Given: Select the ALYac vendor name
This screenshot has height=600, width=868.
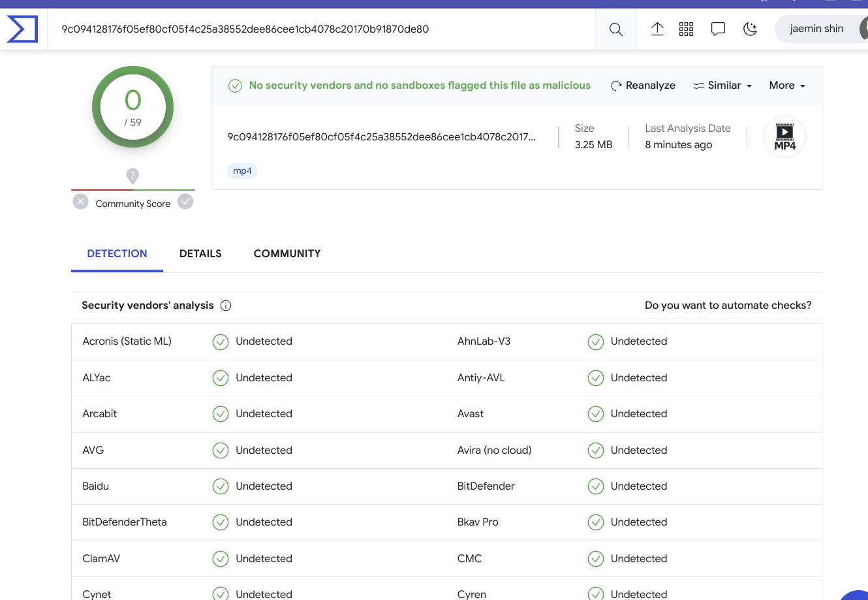Looking at the screenshot, I should click(97, 378).
